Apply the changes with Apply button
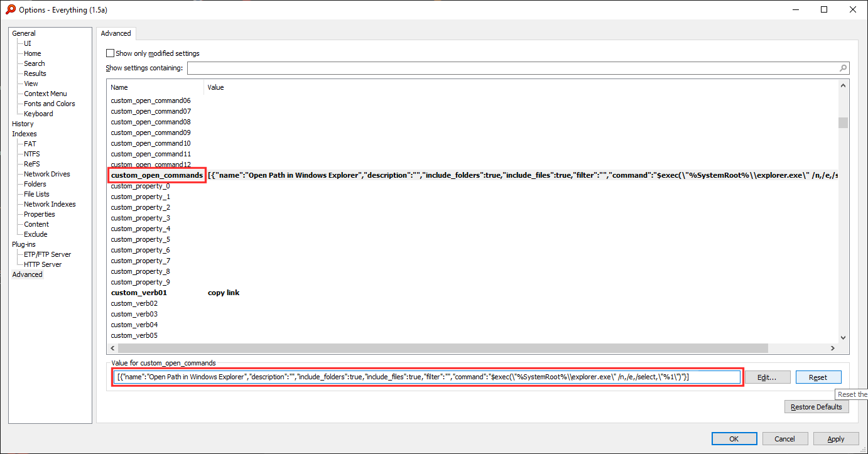This screenshot has width=868, height=454. pos(835,439)
